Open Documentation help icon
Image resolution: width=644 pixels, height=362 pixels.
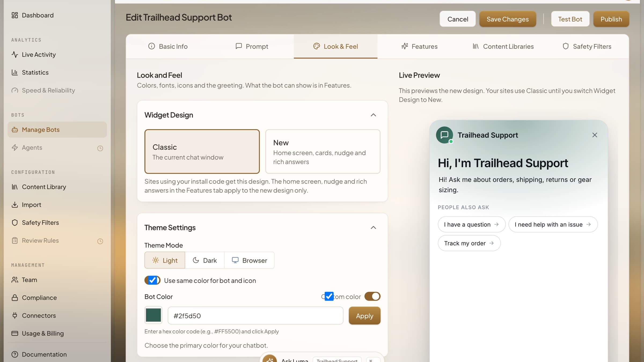[x=15, y=354]
